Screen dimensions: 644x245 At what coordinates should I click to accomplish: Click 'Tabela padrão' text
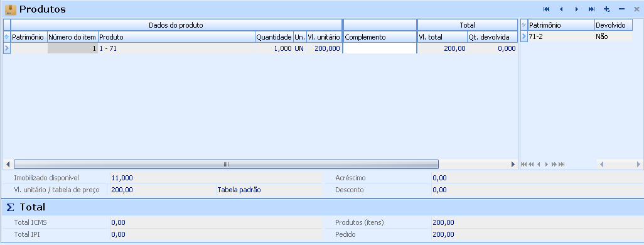click(239, 190)
